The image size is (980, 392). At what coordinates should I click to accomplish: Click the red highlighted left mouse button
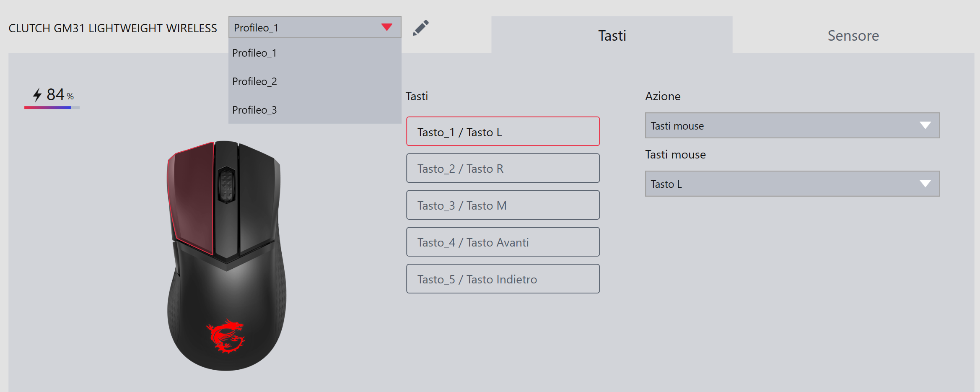click(192, 197)
